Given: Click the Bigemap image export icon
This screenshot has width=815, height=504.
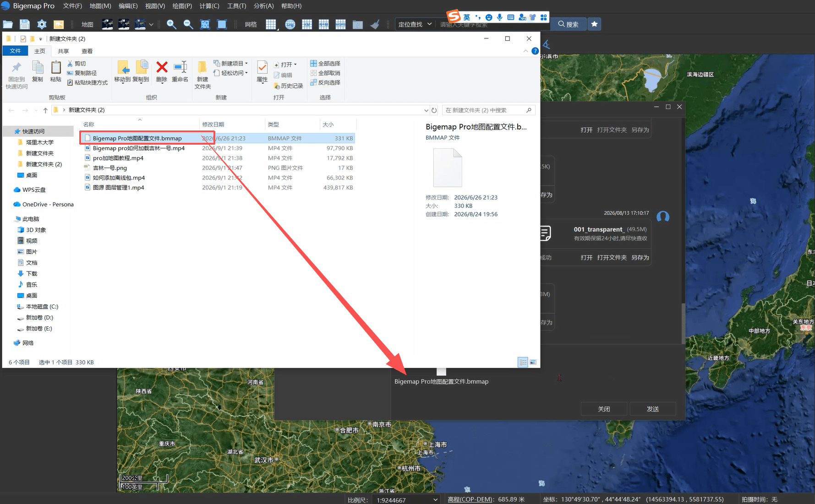Looking at the screenshot, I should 59,24.
